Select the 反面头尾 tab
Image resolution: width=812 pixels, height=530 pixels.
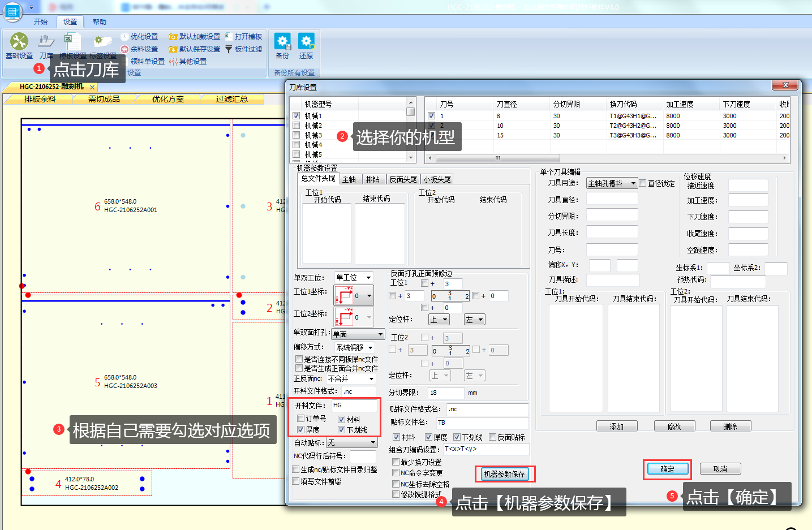(403, 179)
